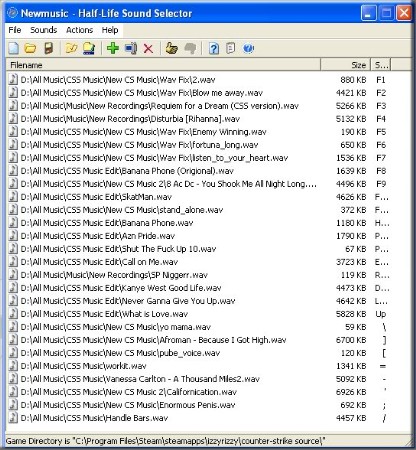Click the folder-with-checkmark toolbar icon
This screenshot has height=450, width=416.
click(71, 48)
